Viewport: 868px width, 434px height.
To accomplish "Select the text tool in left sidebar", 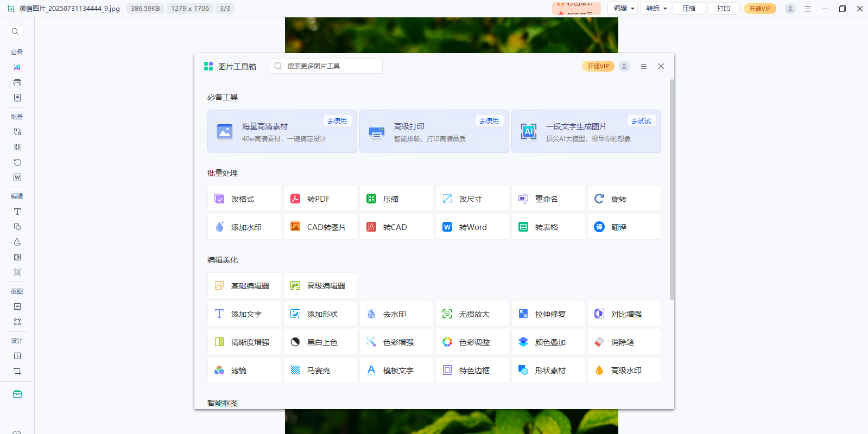I will coord(17,212).
